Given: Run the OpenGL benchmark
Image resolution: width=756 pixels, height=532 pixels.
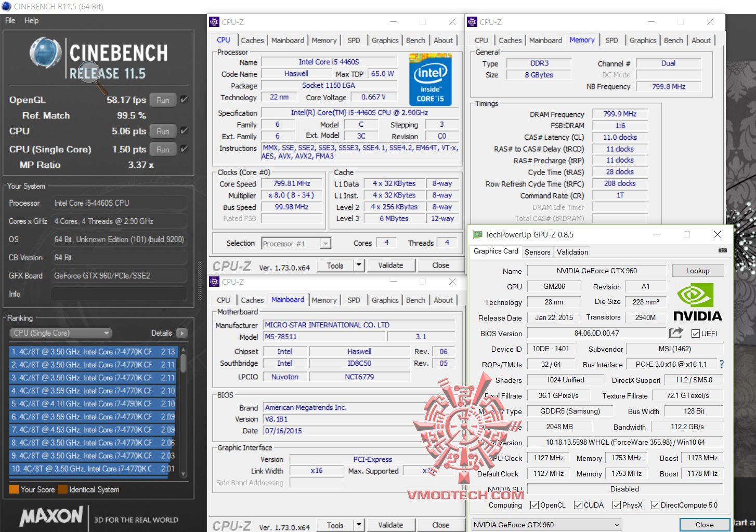Looking at the screenshot, I should coord(163,100).
